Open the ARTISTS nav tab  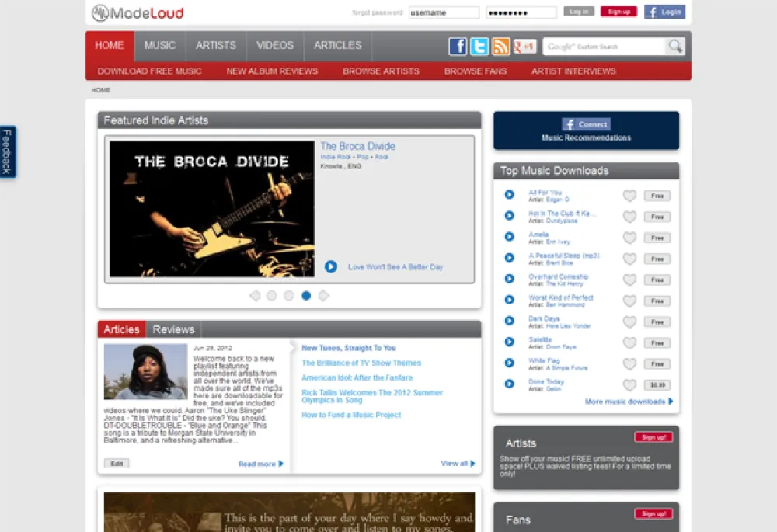tap(215, 46)
